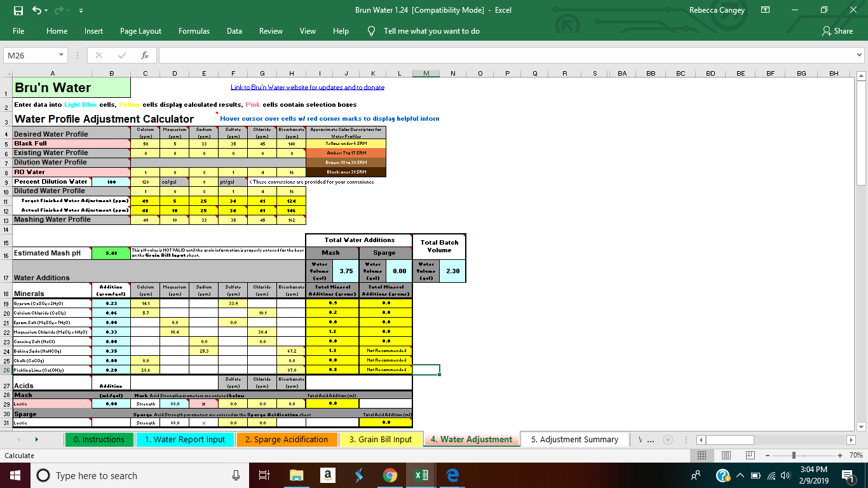Open the Windows Start menu
868x488 pixels.
pyautogui.click(x=15, y=475)
